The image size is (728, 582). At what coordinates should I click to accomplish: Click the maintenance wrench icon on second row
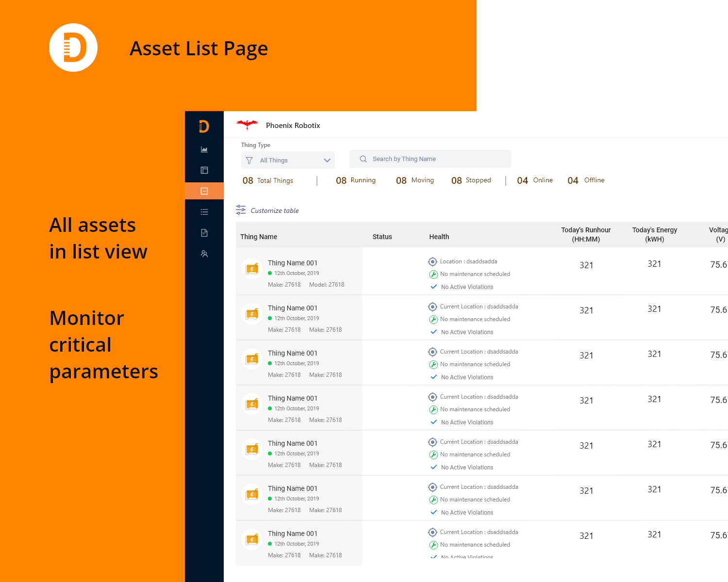point(433,319)
